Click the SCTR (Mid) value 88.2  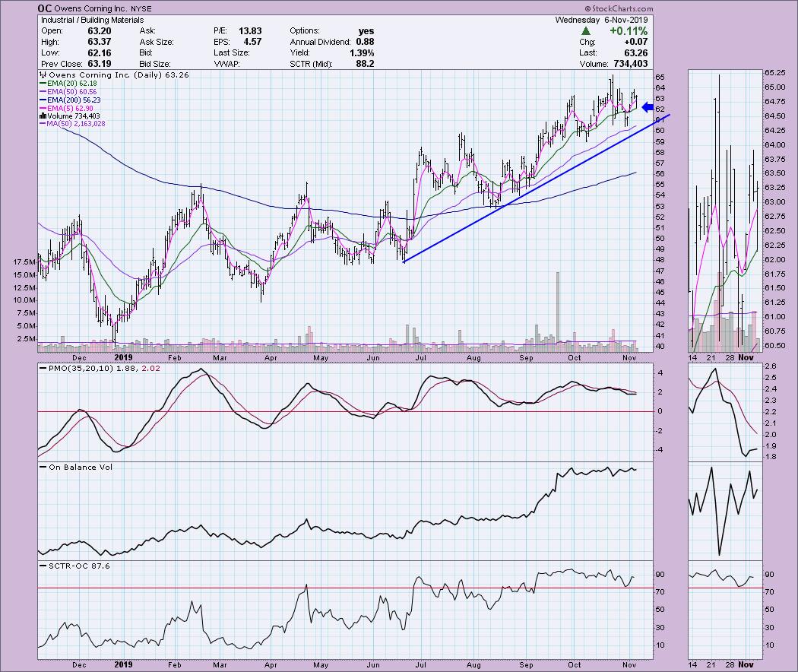point(365,64)
